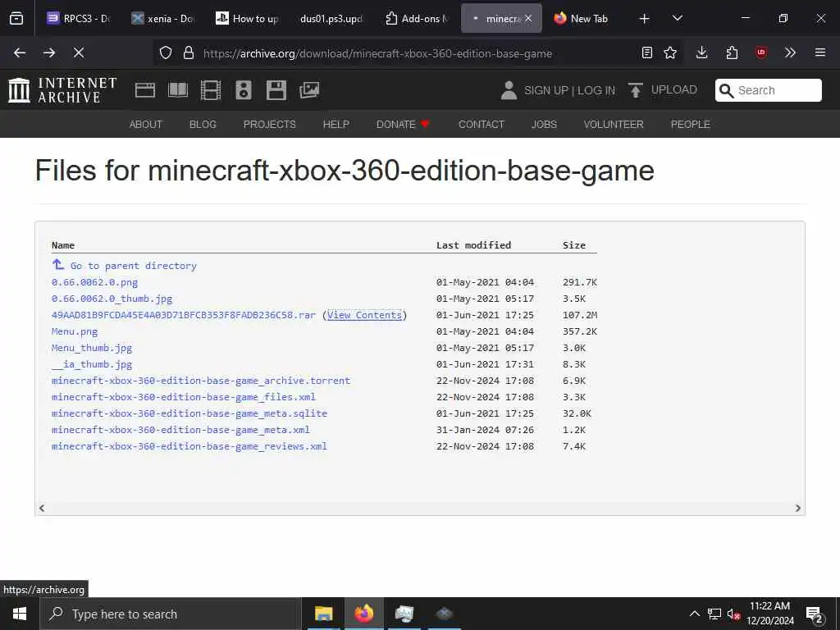Stop loading the page
Viewport: 840px width, 630px height.
click(79, 52)
